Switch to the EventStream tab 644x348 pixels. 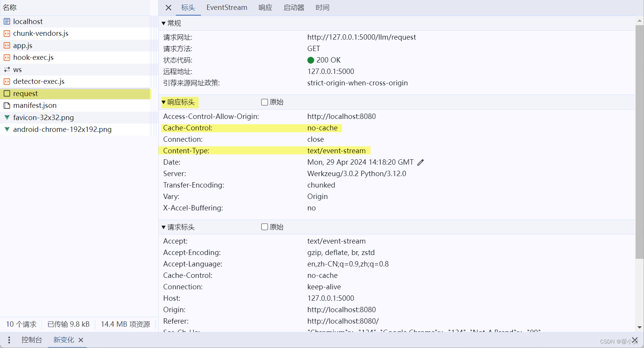pos(226,7)
